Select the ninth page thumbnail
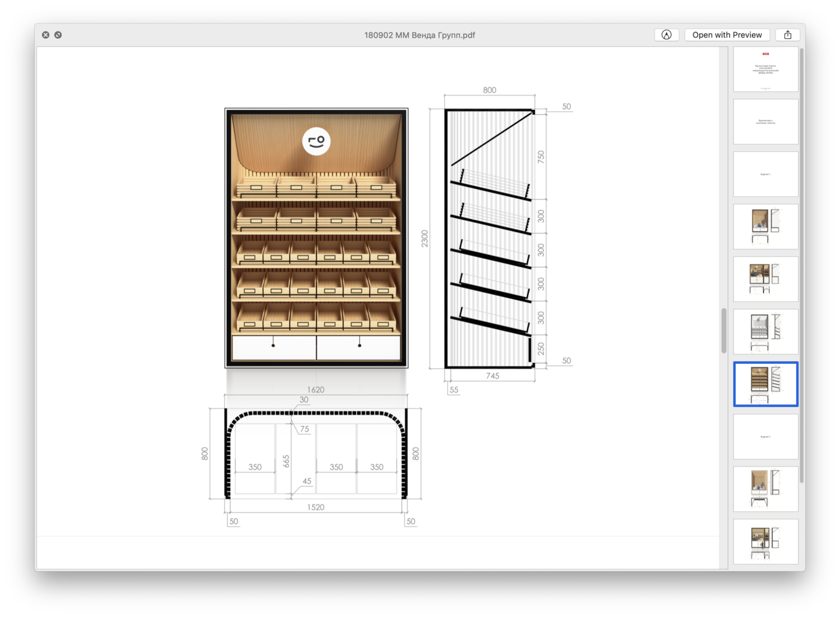The width and height of the screenshot is (840, 617). 765,489
